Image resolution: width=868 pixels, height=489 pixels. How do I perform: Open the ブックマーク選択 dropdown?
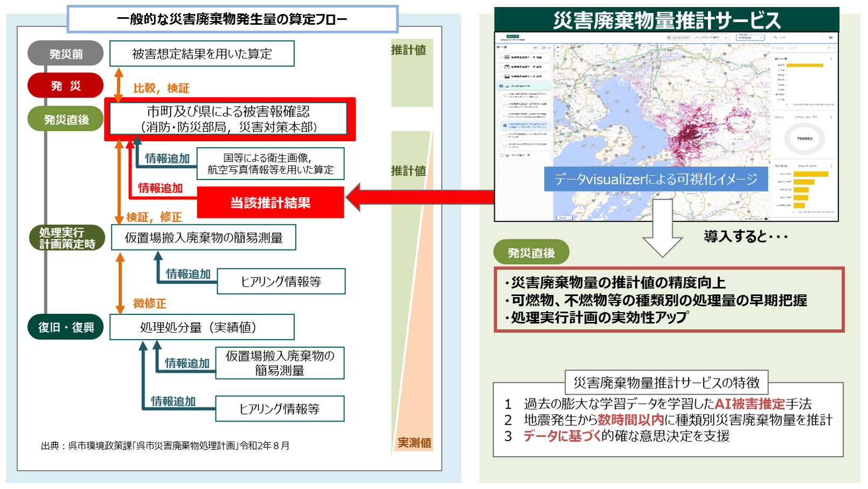[x=710, y=38]
